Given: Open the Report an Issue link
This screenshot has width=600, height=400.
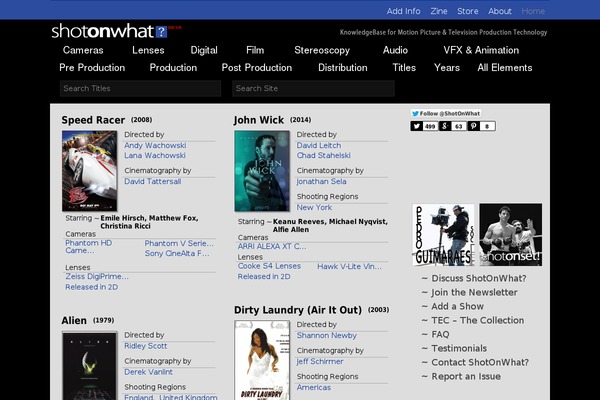Looking at the screenshot, I should pos(466,377).
